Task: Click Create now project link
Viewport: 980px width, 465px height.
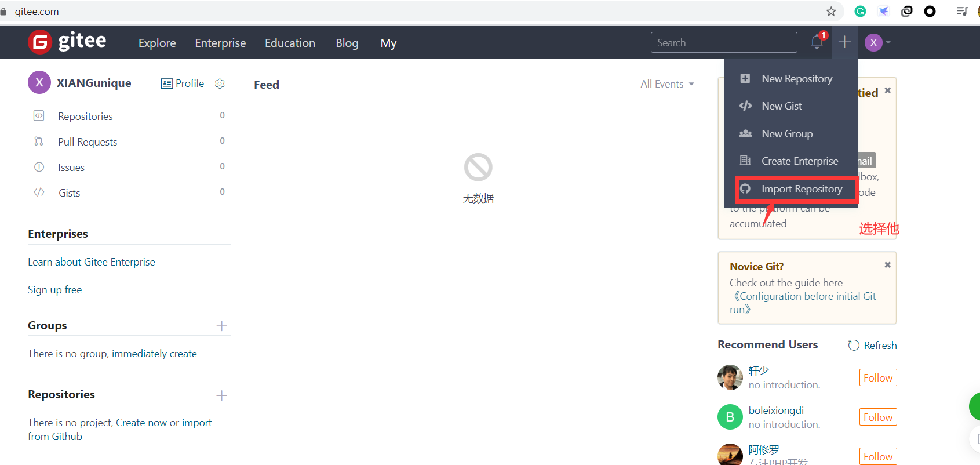Action: 141,423
